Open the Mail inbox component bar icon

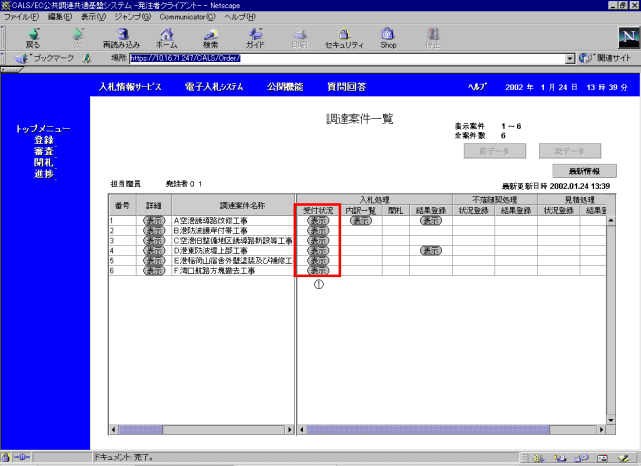560,458
